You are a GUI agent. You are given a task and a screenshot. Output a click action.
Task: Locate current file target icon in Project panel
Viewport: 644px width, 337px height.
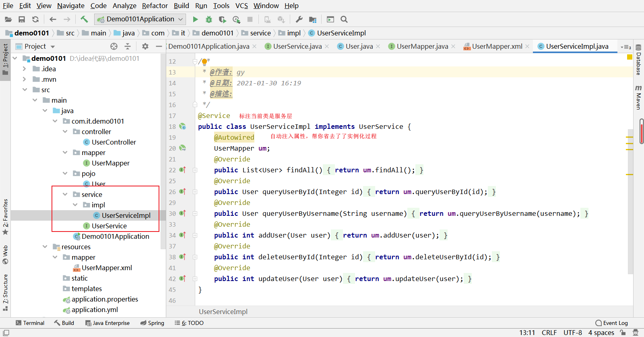coord(114,46)
